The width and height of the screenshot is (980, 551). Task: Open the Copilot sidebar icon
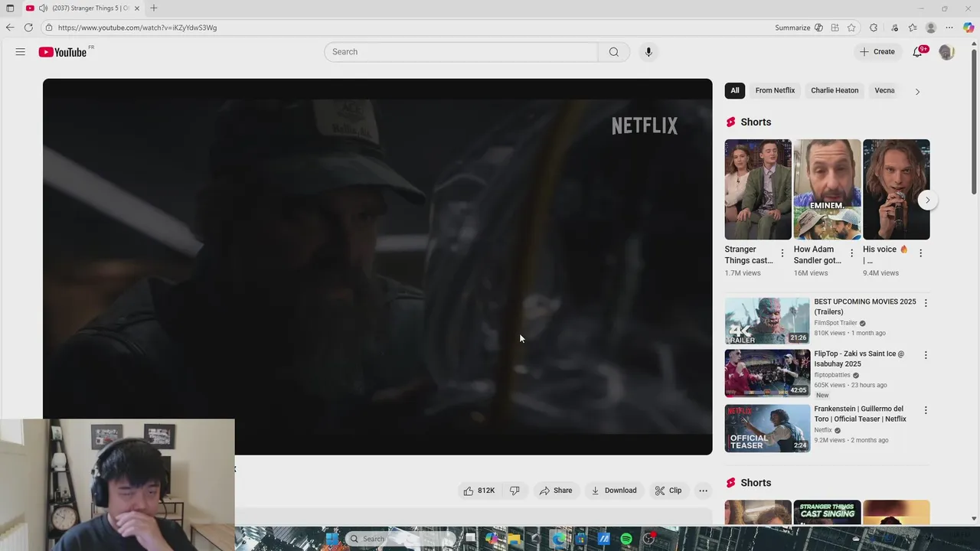coord(969,28)
